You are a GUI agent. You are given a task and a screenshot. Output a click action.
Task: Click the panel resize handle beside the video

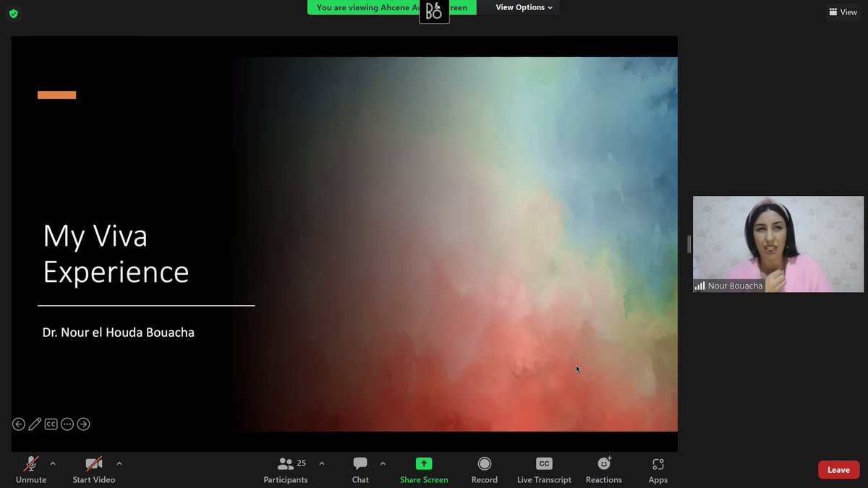click(x=689, y=244)
